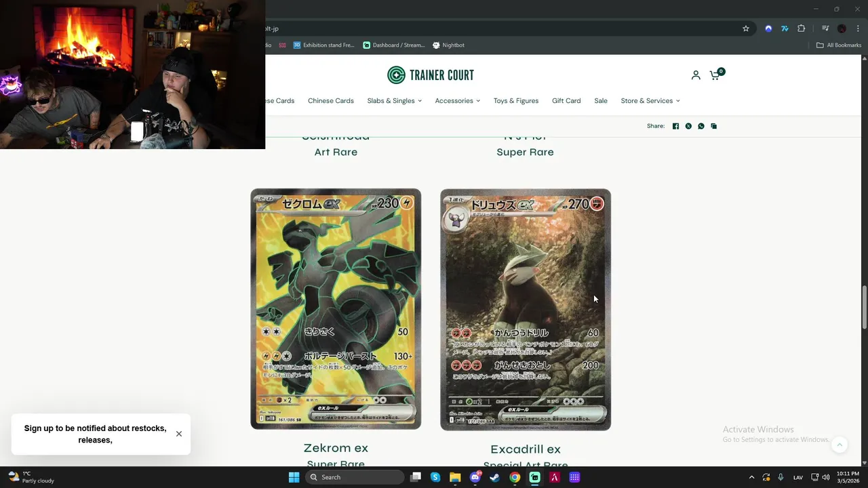Open the account profile icon

coord(696,75)
